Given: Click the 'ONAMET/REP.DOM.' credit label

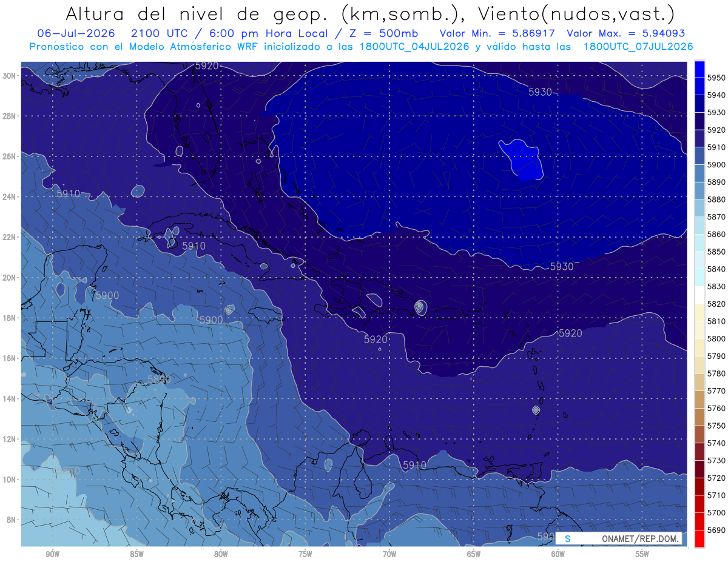Looking at the screenshot, I should (639, 539).
